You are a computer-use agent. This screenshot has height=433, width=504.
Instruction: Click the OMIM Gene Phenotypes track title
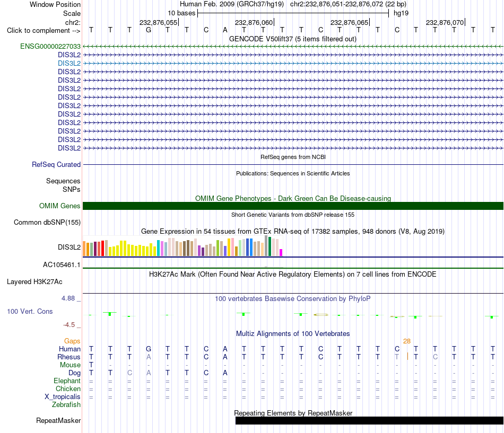pyautogui.click(x=293, y=199)
